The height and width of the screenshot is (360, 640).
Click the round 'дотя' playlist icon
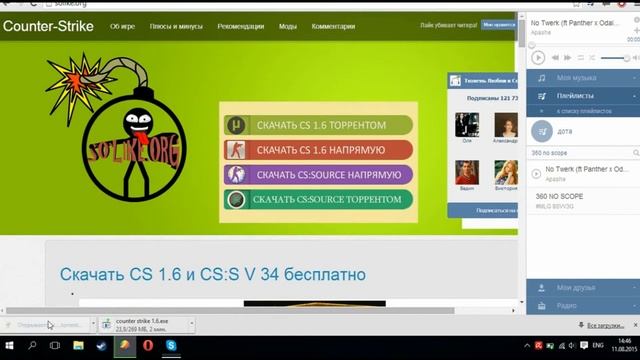point(542,131)
